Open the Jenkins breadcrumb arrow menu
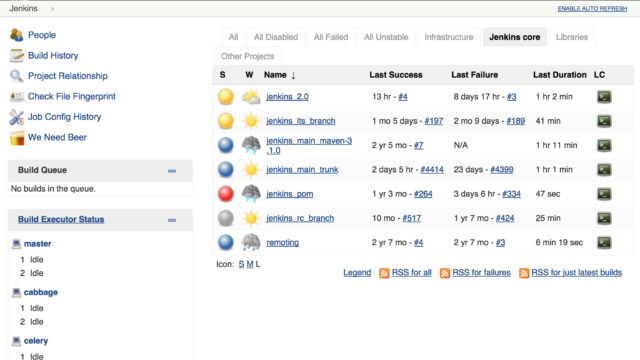 [53, 9]
